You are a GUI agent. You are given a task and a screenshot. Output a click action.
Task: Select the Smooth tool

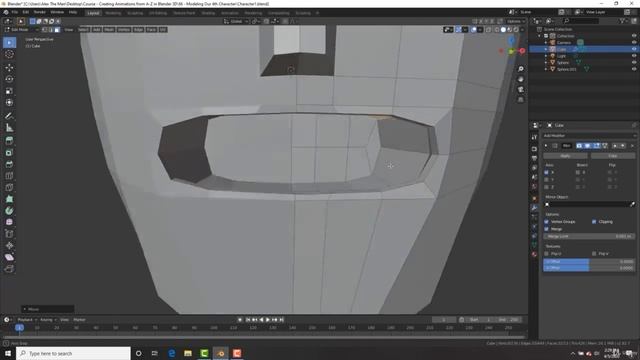9,222
